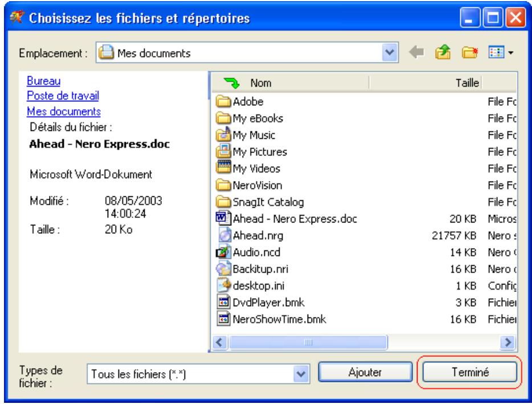Minimize the dialog window
The height and width of the screenshot is (404, 532).
[469, 17]
